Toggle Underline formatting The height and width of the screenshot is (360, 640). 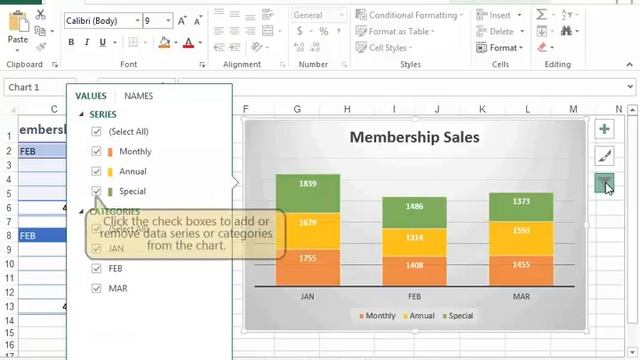pos(102,42)
